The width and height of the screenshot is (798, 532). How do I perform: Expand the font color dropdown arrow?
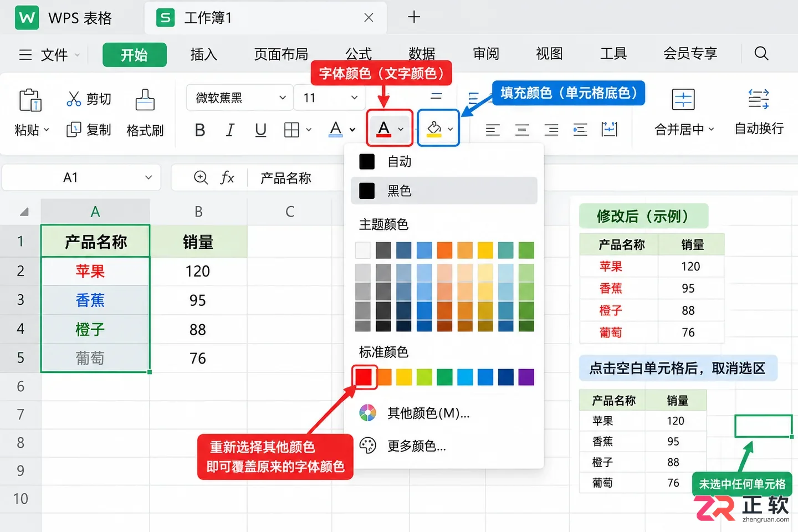(x=401, y=130)
